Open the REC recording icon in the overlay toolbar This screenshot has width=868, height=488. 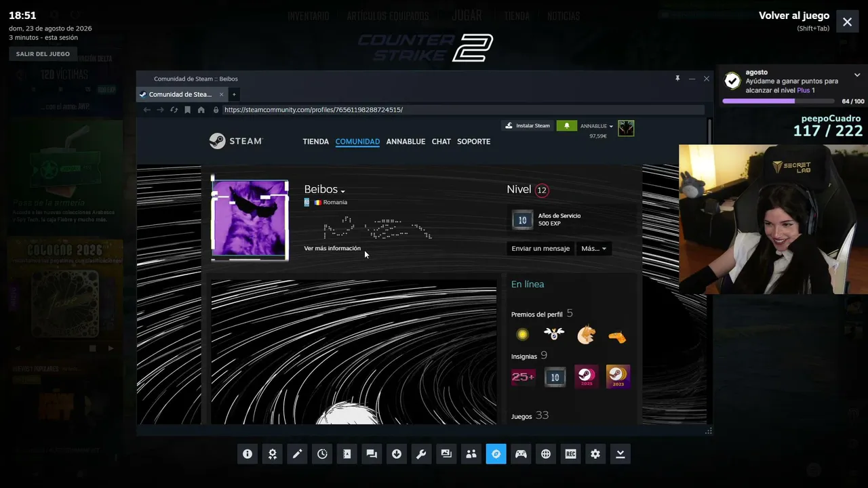(x=570, y=454)
